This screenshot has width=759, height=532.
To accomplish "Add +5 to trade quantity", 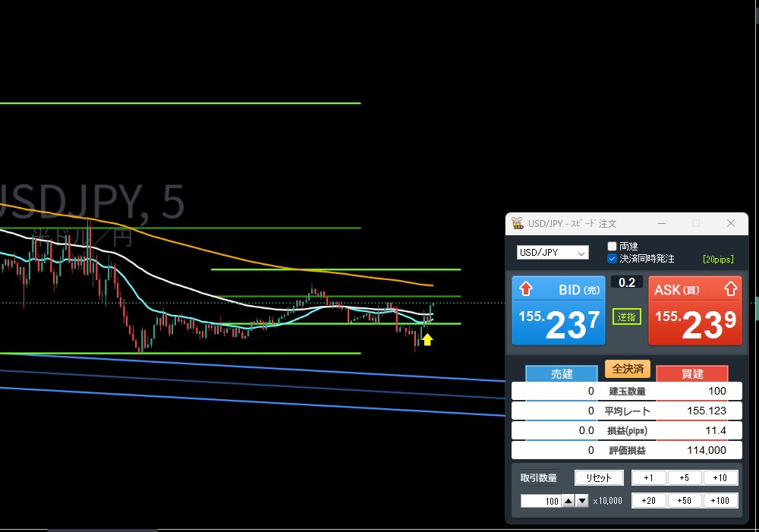I will 685,478.
